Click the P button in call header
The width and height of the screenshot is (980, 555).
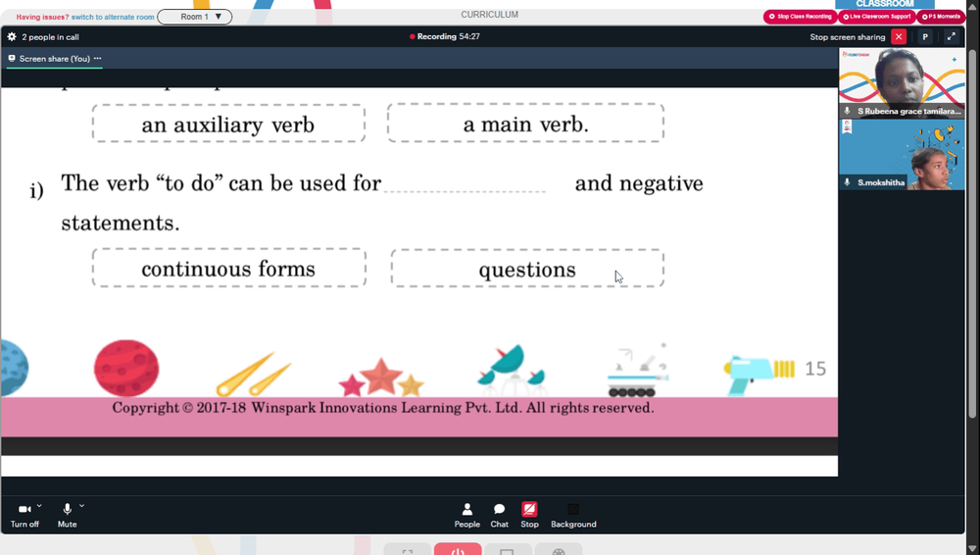coord(925,37)
